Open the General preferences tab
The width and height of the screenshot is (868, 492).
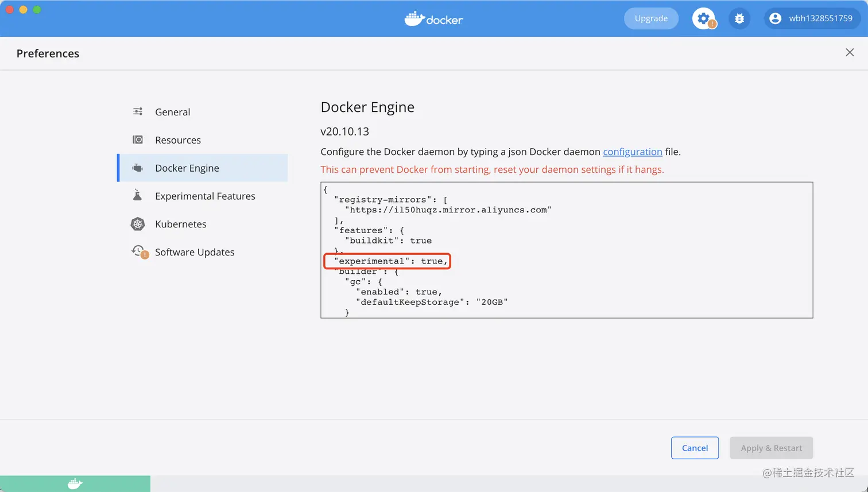pos(172,112)
